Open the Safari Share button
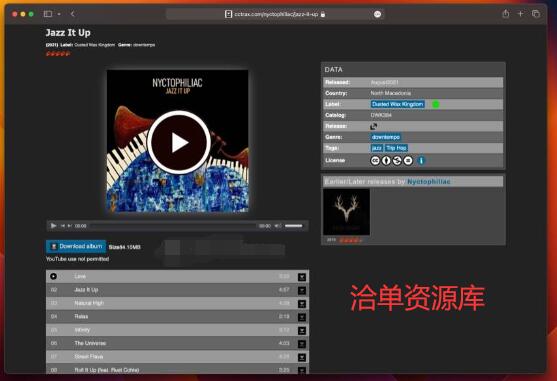The image size is (557, 381). 506,14
